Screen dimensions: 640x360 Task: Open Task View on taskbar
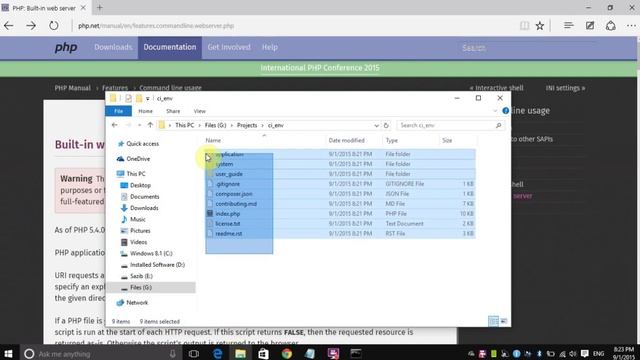pos(194,353)
